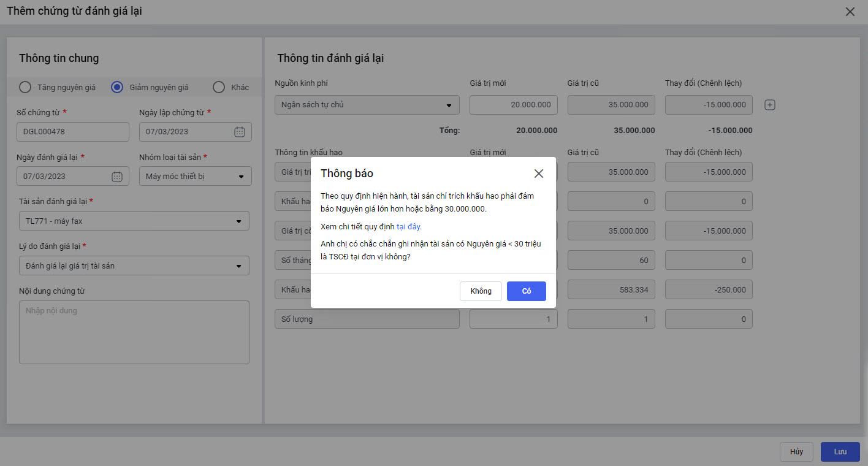Add another Nguồn kinh phí row
Screen dimensions: 868x466
coord(770,105)
